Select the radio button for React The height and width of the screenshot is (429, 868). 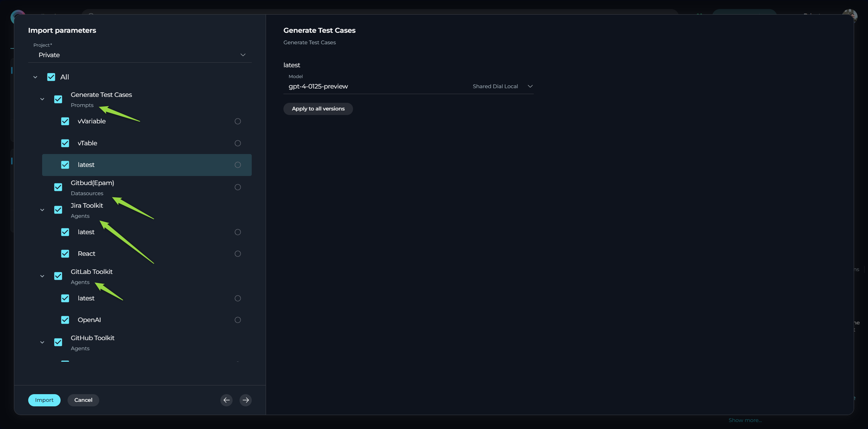click(x=238, y=254)
